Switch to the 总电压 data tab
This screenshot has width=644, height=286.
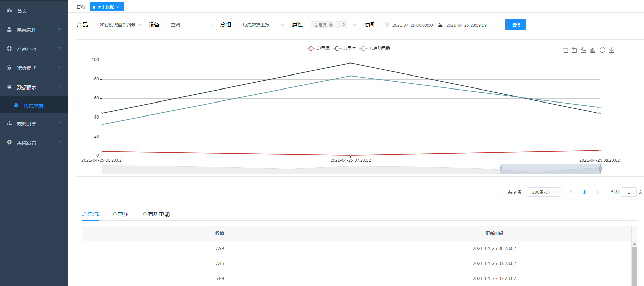pos(120,214)
